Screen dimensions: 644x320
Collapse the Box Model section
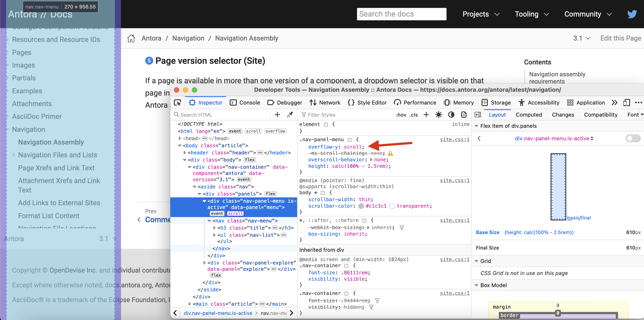point(476,285)
